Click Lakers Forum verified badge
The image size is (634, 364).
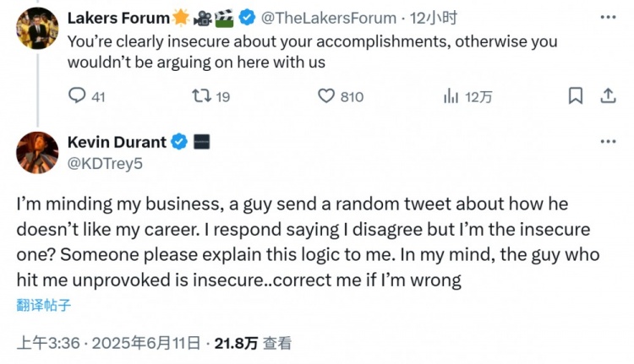point(247,17)
